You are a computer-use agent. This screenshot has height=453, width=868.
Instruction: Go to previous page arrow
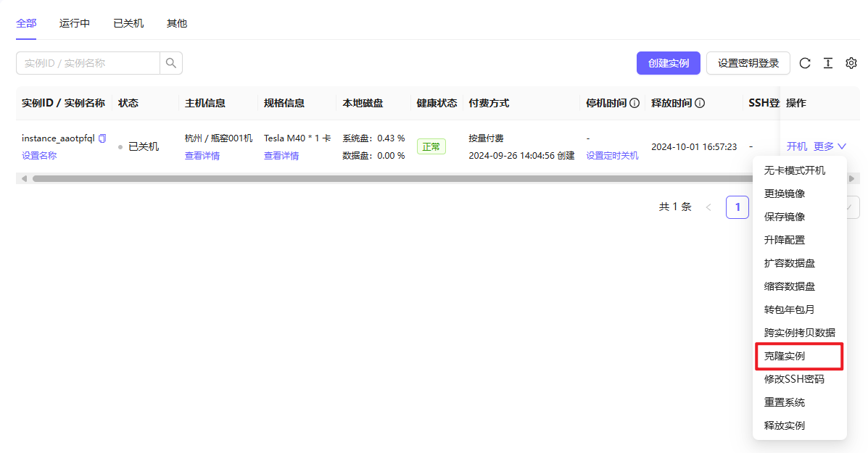pyautogui.click(x=708, y=207)
